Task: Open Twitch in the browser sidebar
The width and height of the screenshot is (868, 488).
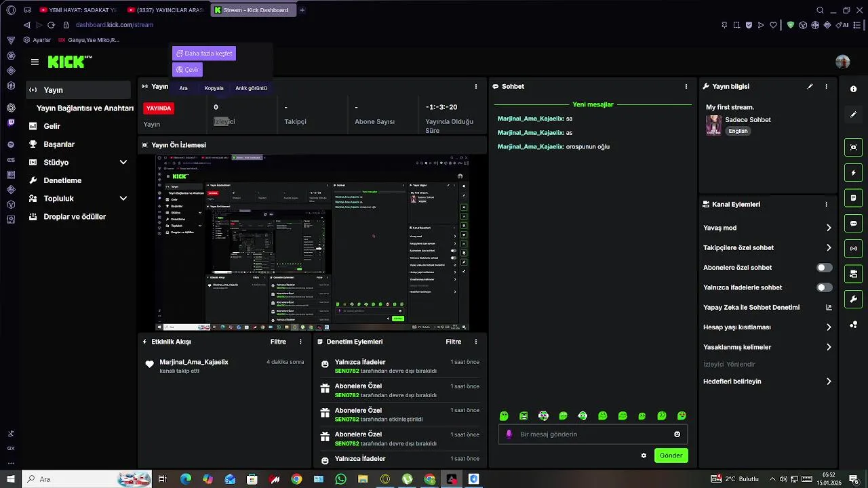Action: pos(11,123)
